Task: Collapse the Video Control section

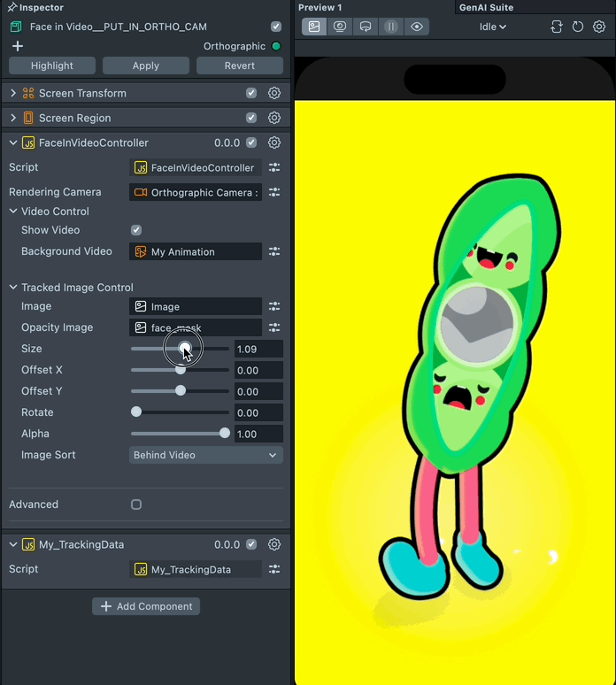Action: click(13, 211)
